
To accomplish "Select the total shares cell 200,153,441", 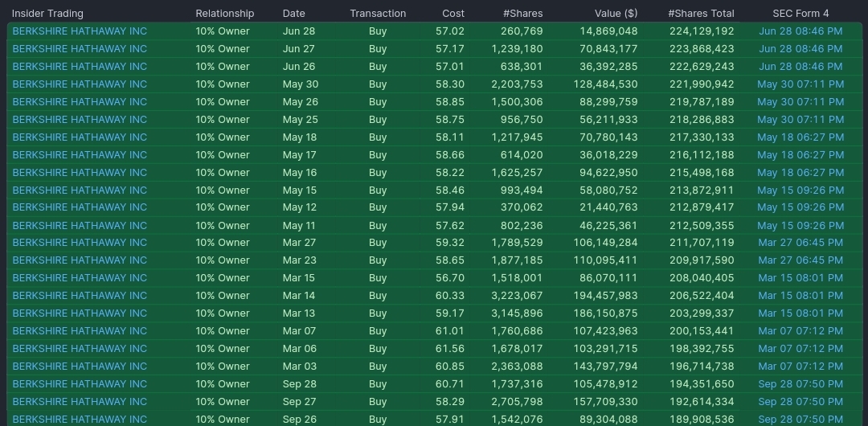I will [702, 330].
